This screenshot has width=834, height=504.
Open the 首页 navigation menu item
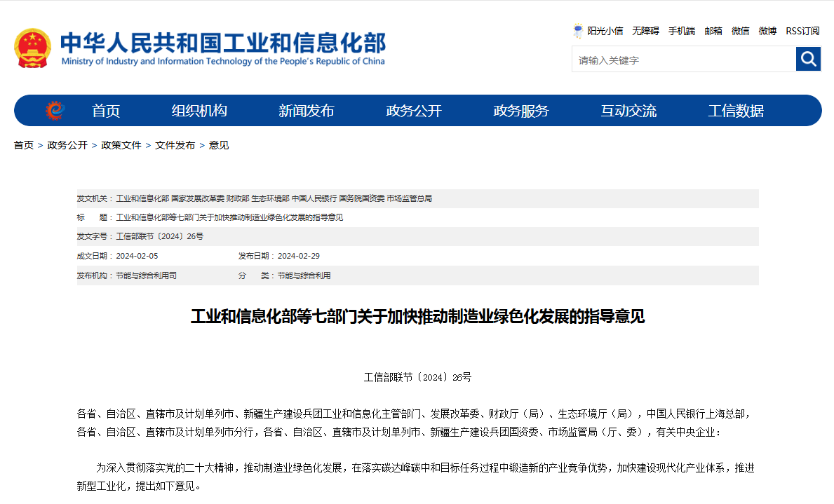click(106, 111)
